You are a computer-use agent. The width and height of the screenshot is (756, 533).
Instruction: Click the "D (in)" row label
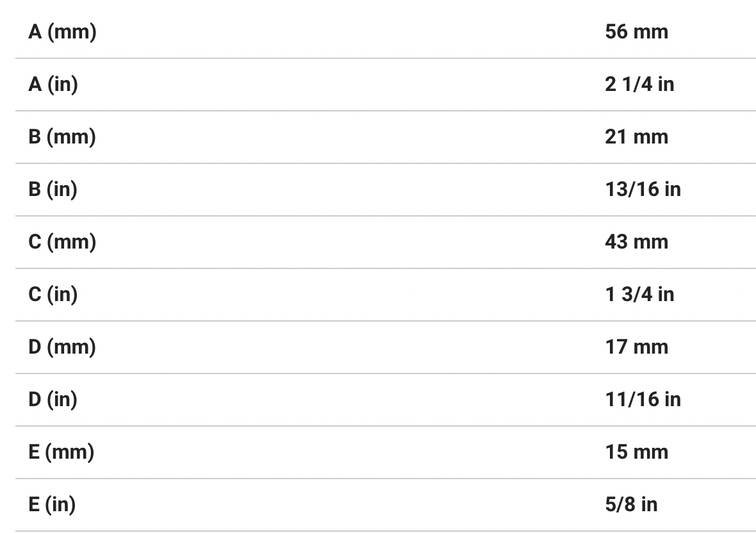[x=53, y=399]
